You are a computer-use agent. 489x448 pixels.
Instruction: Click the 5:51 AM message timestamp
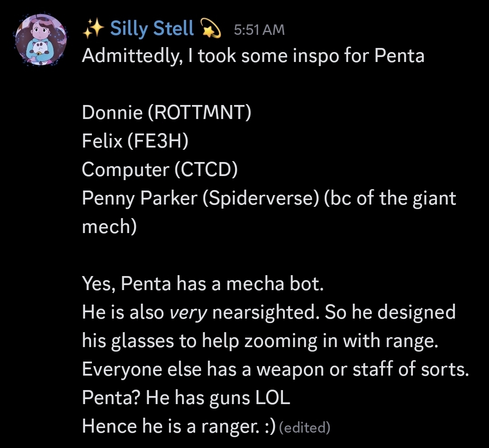coord(259,30)
